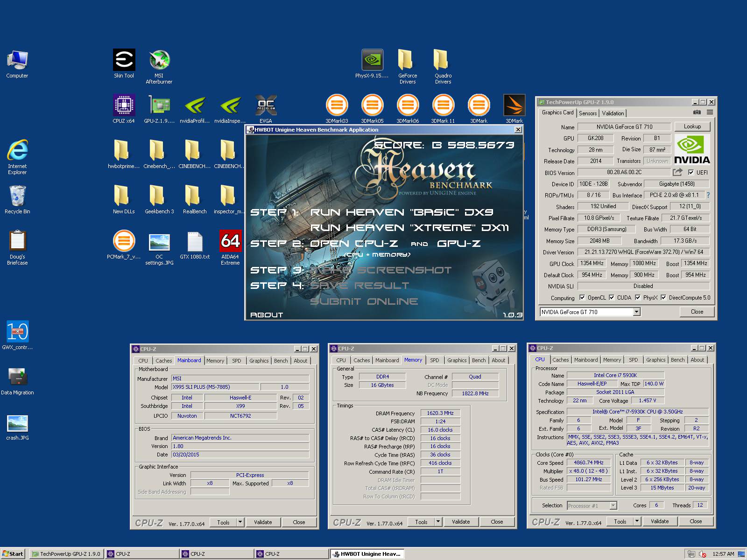Launch Internet Explorer from the desktop
Image resolution: width=747 pixels, height=560 pixels.
pyautogui.click(x=17, y=157)
